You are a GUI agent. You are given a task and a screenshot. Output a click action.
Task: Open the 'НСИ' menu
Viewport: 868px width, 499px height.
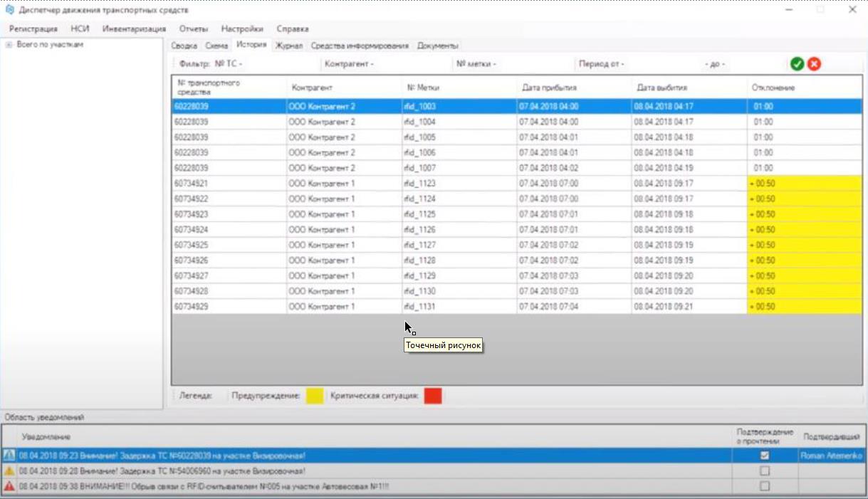[x=80, y=29]
